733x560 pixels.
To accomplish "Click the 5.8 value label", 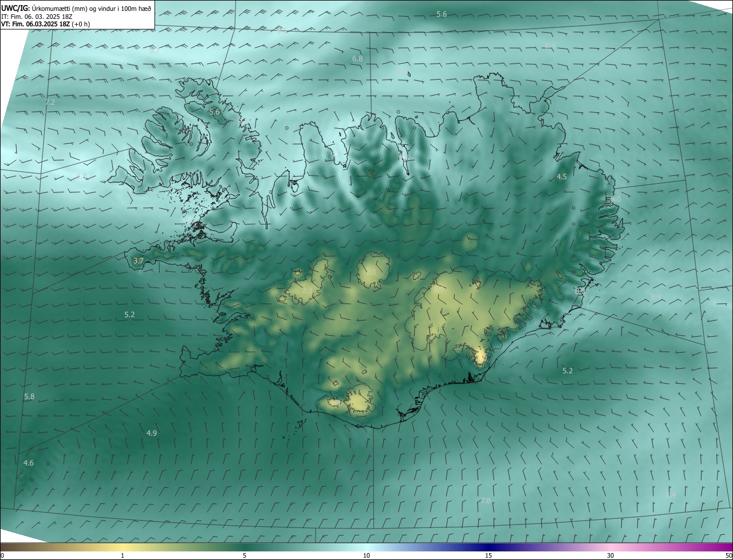I will tap(29, 396).
